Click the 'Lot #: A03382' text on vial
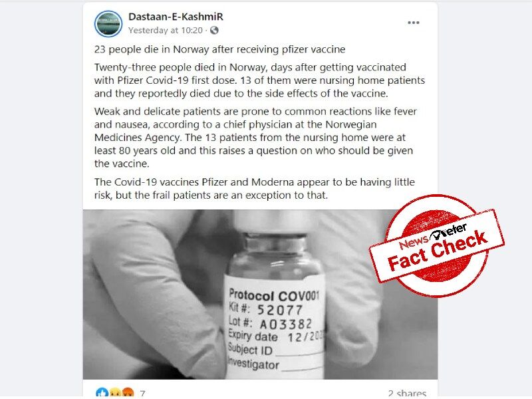 pyautogui.click(x=271, y=323)
